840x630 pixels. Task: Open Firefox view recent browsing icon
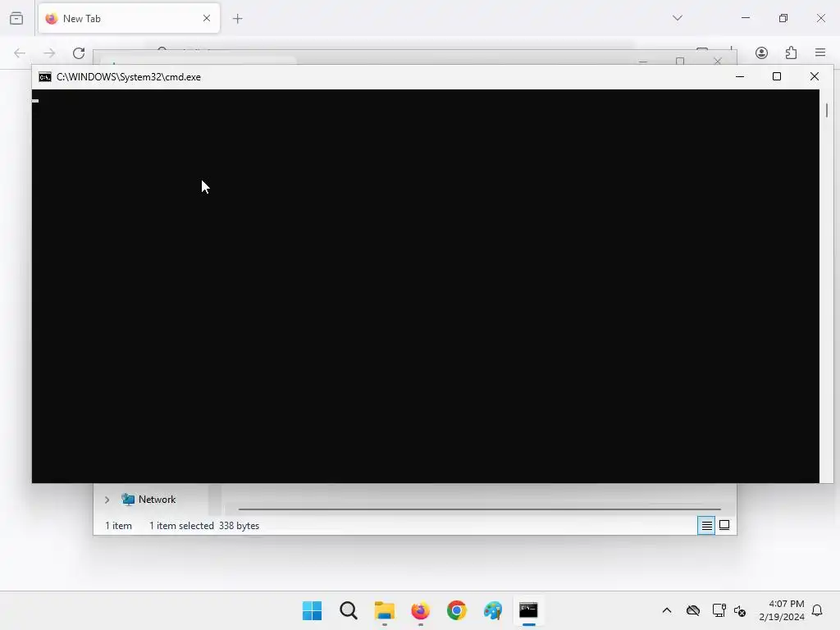point(16,18)
